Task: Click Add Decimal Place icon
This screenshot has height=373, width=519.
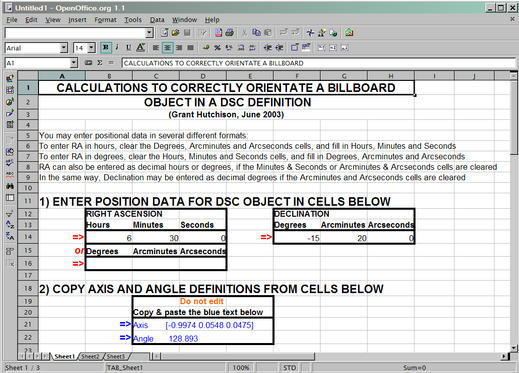Action: [x=241, y=48]
